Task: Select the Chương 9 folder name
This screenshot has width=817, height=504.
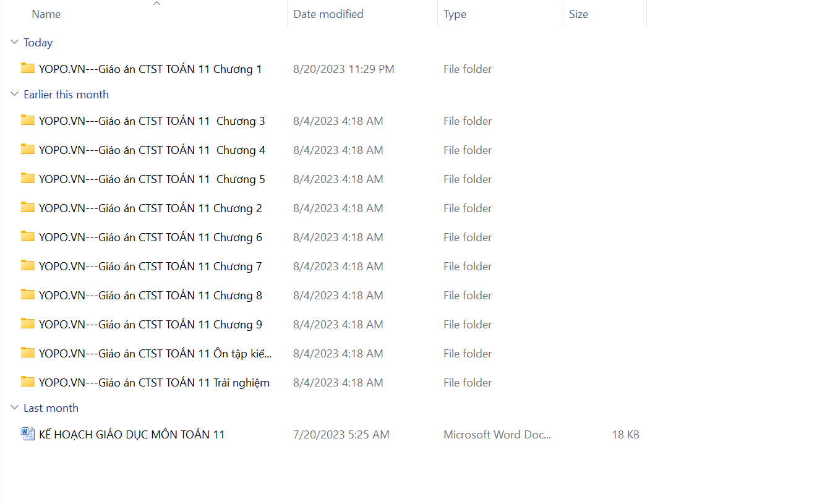Action: (x=150, y=325)
